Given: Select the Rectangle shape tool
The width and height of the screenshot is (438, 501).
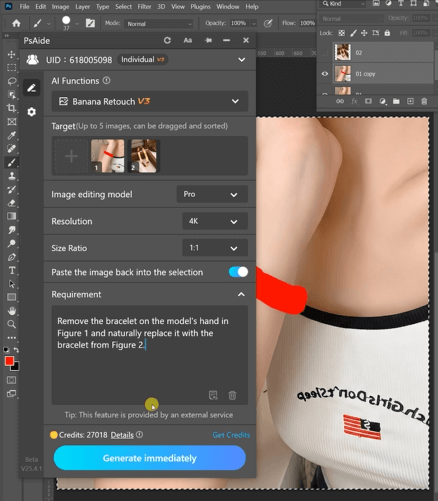Looking at the screenshot, I should click(x=12, y=297).
